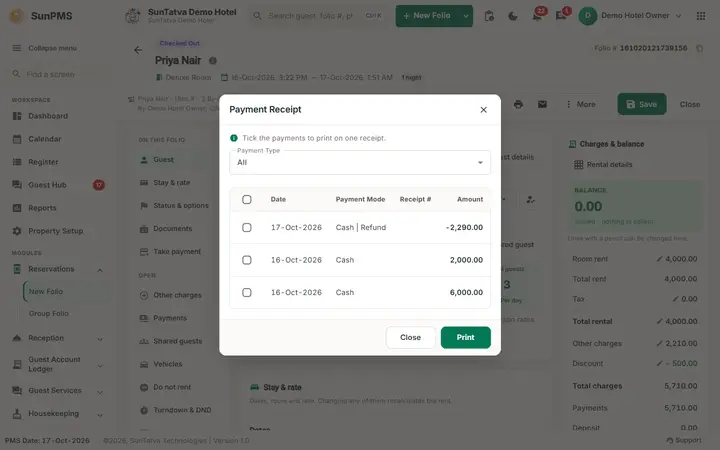
Task: Tick the select-all checkbox in table header
Action: pos(247,199)
